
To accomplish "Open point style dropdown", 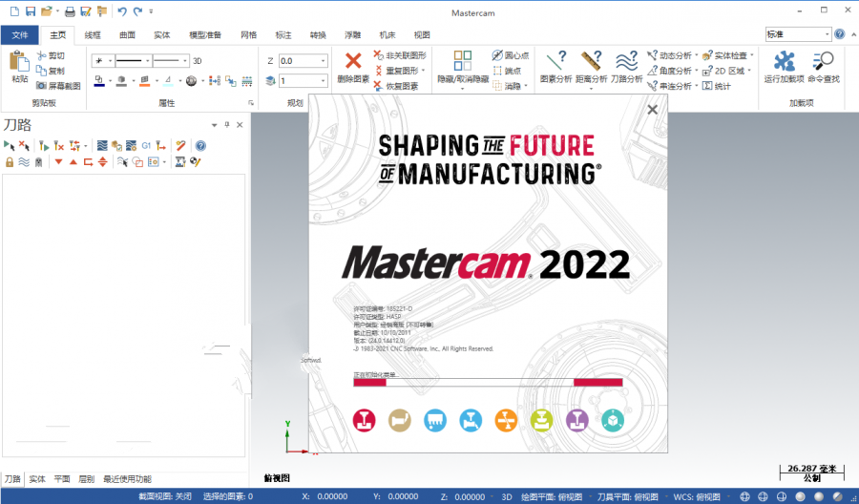I will pyautogui.click(x=110, y=61).
